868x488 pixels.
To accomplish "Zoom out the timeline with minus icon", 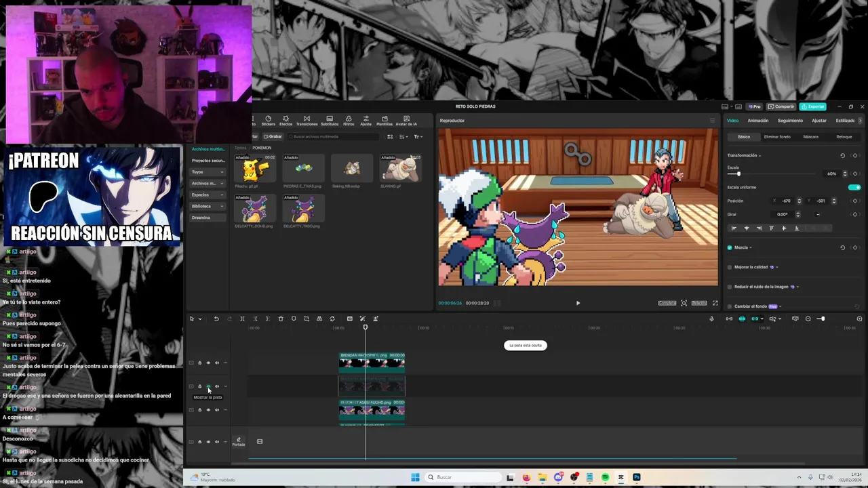I will coord(808,319).
